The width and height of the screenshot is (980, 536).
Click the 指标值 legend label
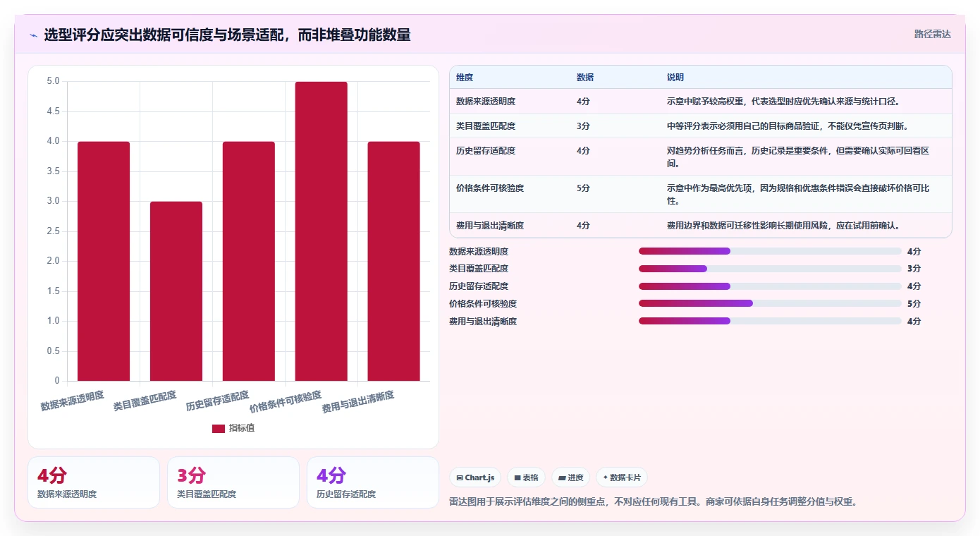[x=242, y=428]
